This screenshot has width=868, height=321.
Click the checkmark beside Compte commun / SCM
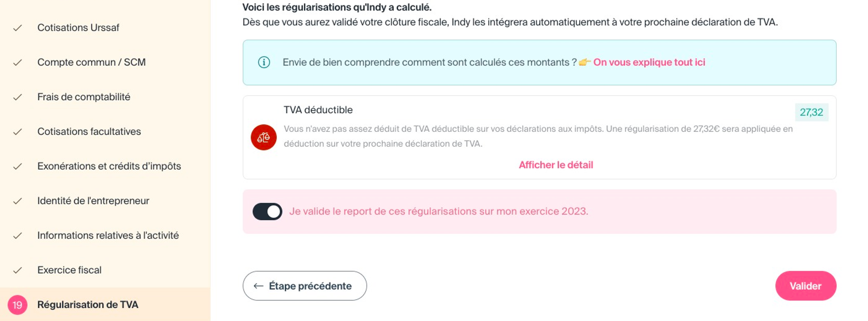pyautogui.click(x=17, y=62)
